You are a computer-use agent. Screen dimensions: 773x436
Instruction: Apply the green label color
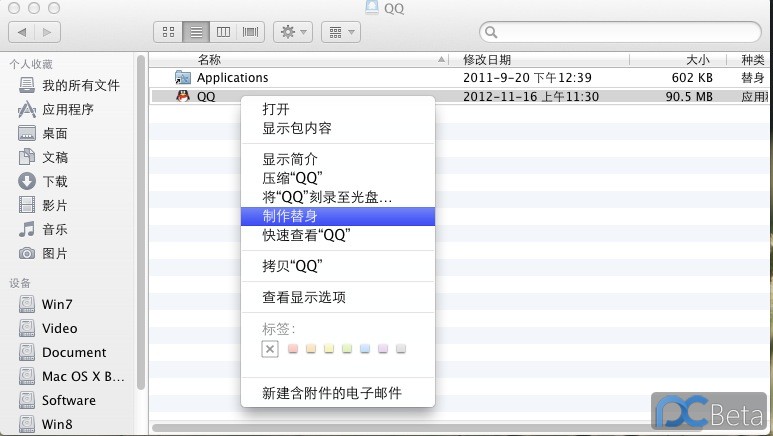tap(347, 349)
